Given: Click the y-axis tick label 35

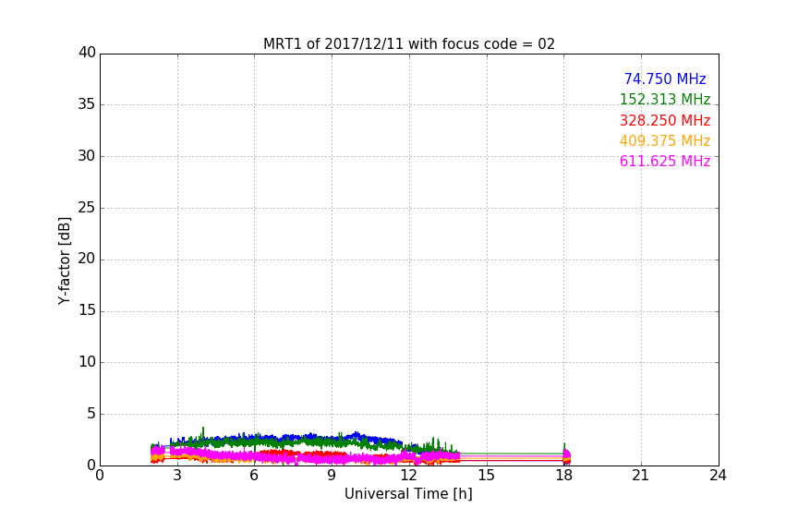Looking at the screenshot, I should [87, 104].
